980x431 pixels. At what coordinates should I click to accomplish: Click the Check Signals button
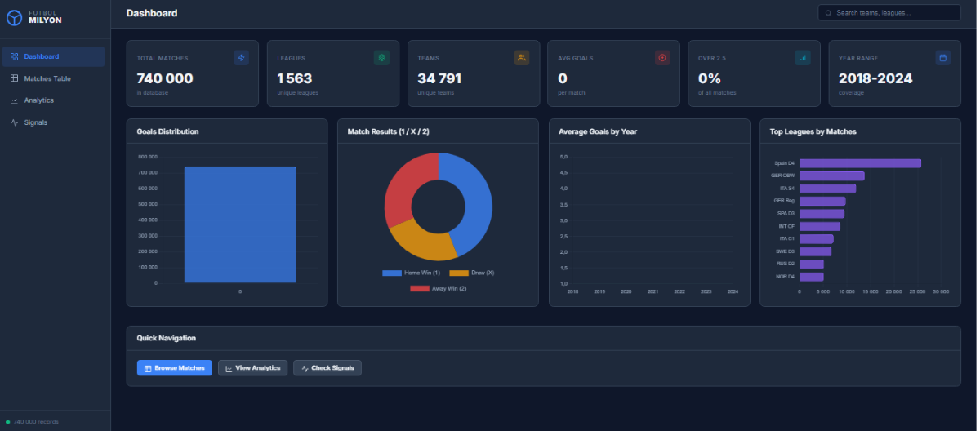pos(327,368)
